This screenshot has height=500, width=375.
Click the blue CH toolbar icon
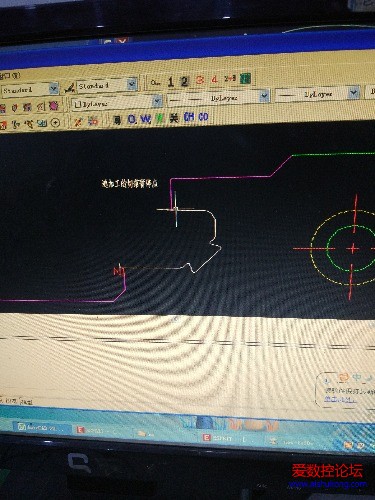(x=189, y=117)
